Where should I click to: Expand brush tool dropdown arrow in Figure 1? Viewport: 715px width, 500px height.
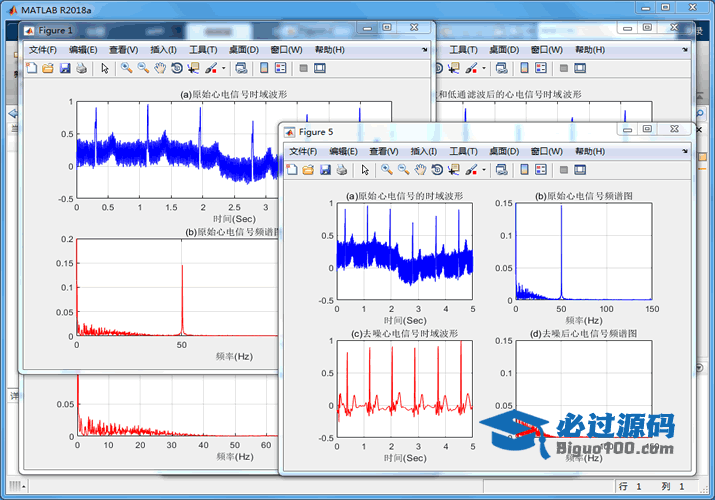pos(225,68)
